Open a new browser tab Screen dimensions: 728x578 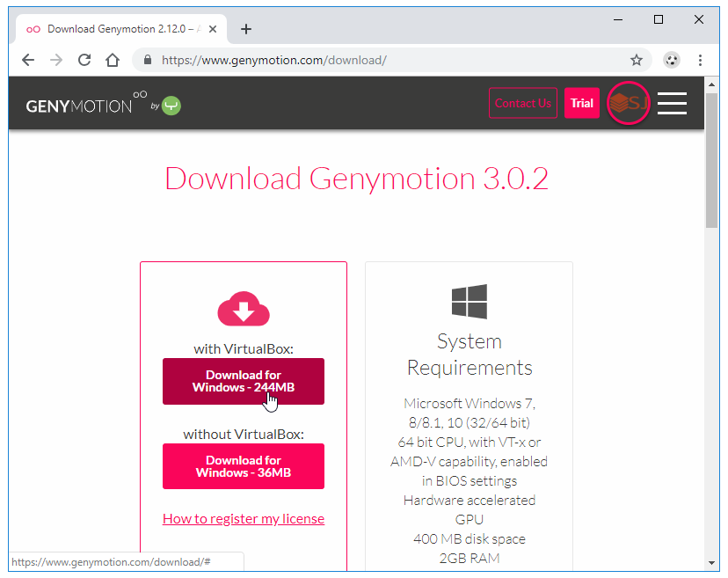pos(246,29)
